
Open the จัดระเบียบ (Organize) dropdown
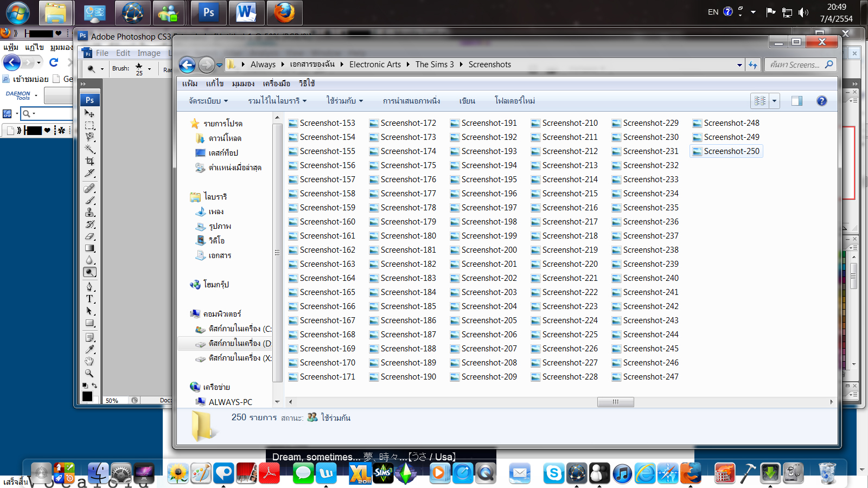(208, 101)
